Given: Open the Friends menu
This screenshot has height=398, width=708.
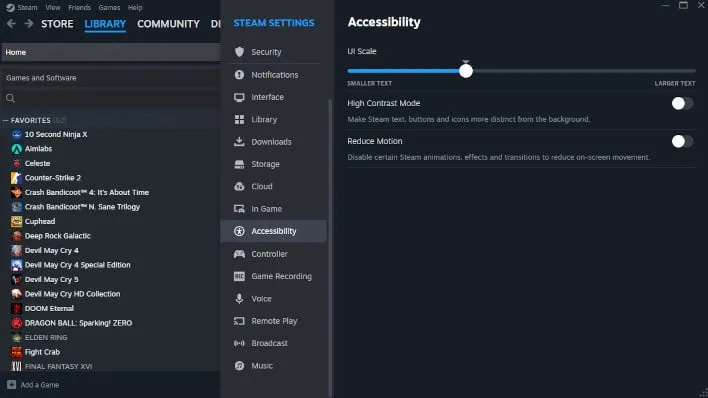Looking at the screenshot, I should pyautogui.click(x=79, y=8).
